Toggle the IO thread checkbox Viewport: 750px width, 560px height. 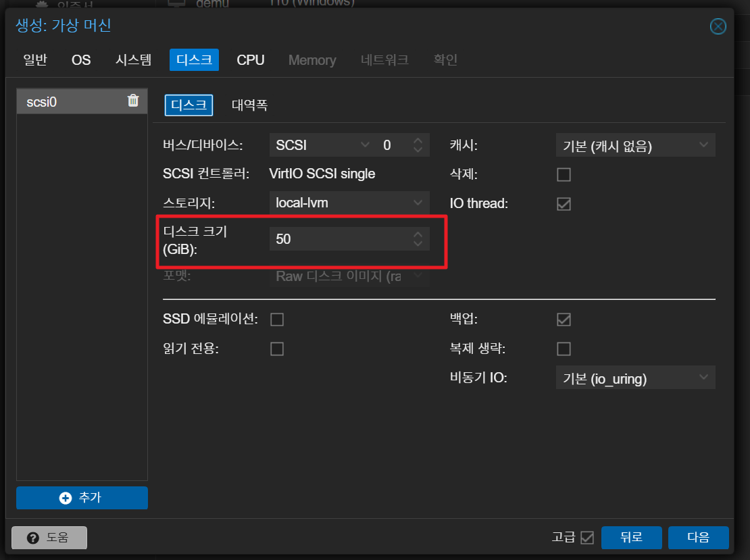[564, 204]
